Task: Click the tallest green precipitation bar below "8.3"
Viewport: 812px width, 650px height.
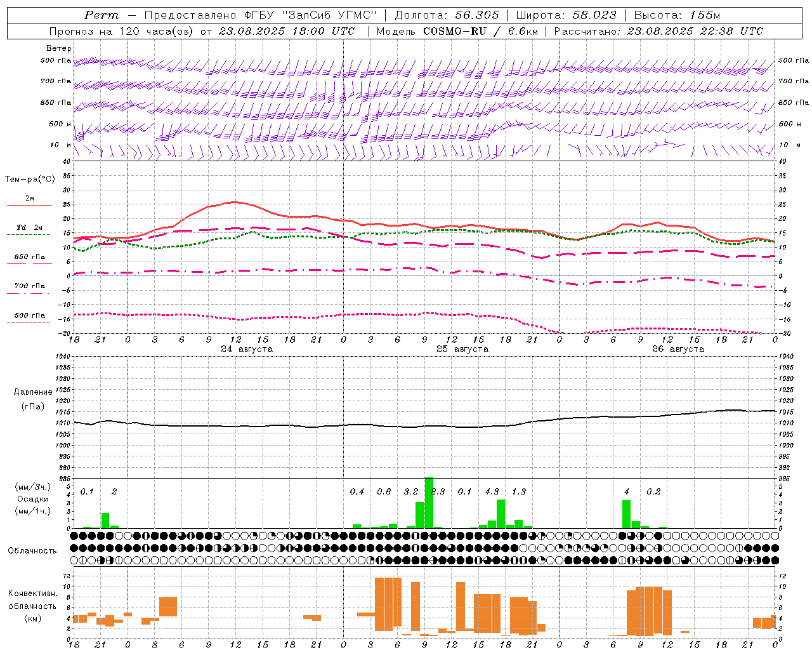Action: pos(429,503)
